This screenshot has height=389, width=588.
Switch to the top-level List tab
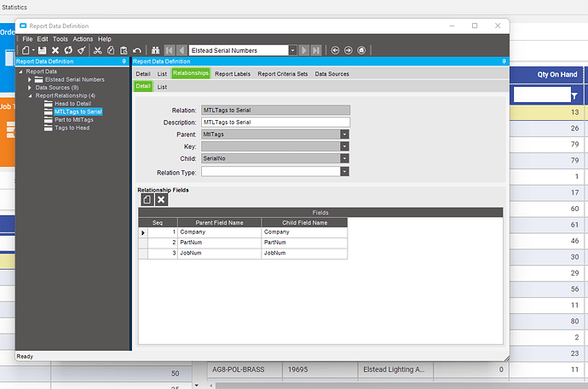pos(162,74)
